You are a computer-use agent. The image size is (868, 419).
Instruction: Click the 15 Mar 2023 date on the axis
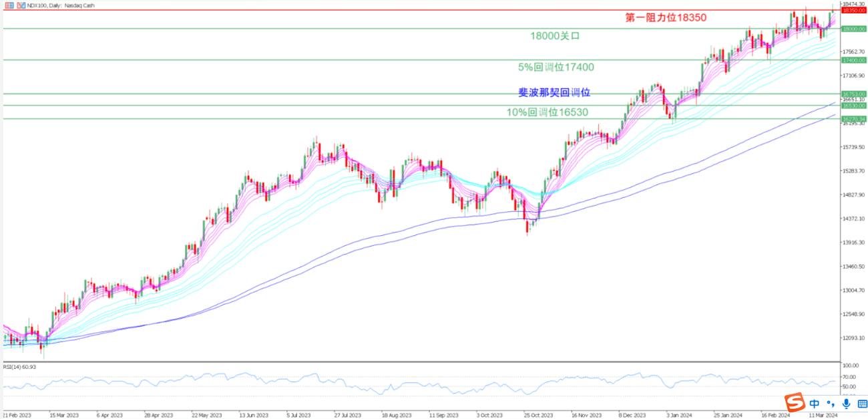(x=65, y=415)
